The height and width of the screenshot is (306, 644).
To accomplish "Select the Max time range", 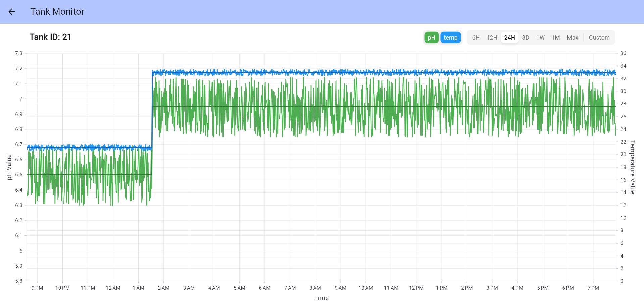I will [x=573, y=38].
